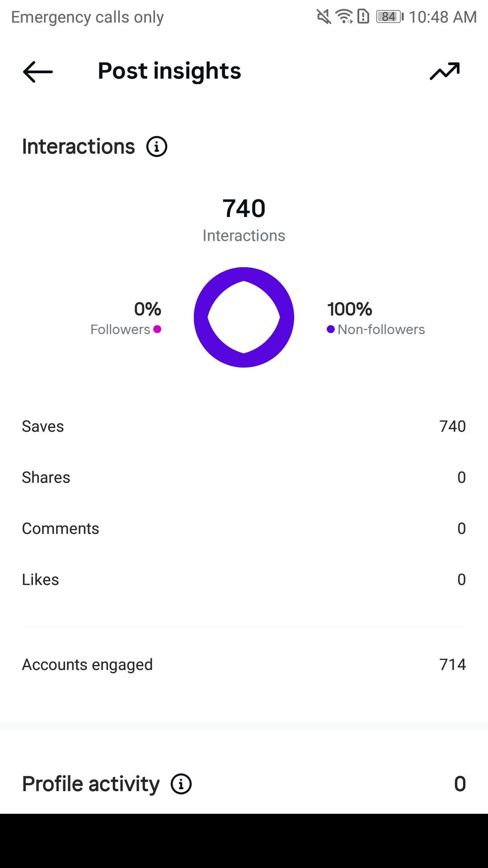Tap info icon beside Profile activity
Image resolution: width=488 pixels, height=868 pixels.
181,784
